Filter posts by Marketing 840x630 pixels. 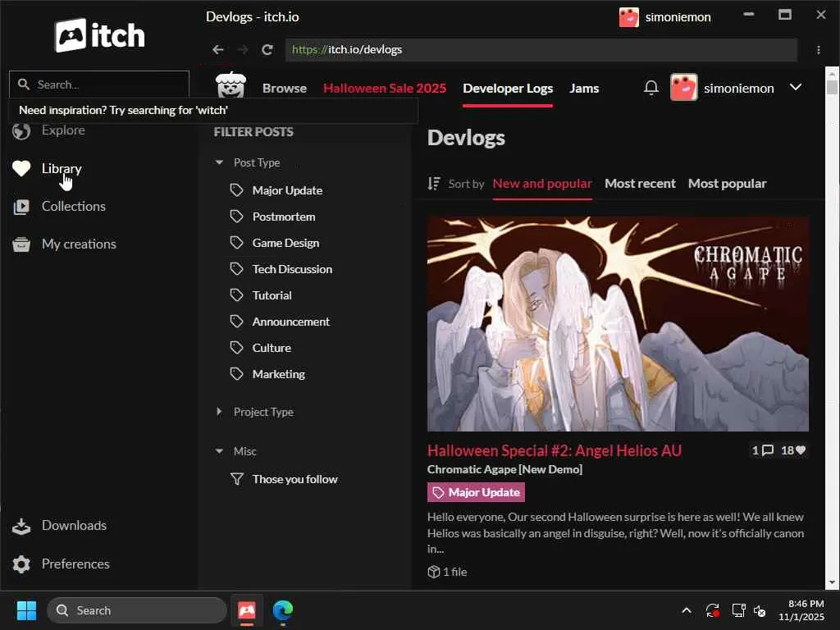[x=279, y=374]
